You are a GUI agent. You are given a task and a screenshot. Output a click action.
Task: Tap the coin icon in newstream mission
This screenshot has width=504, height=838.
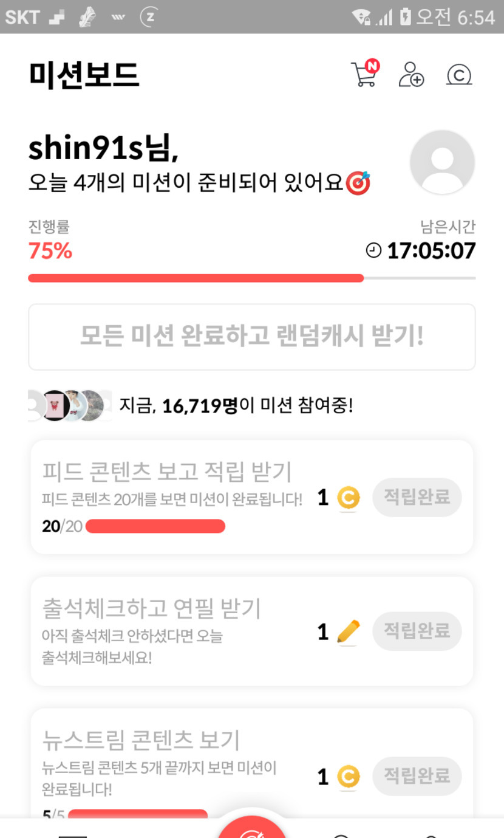(x=349, y=777)
